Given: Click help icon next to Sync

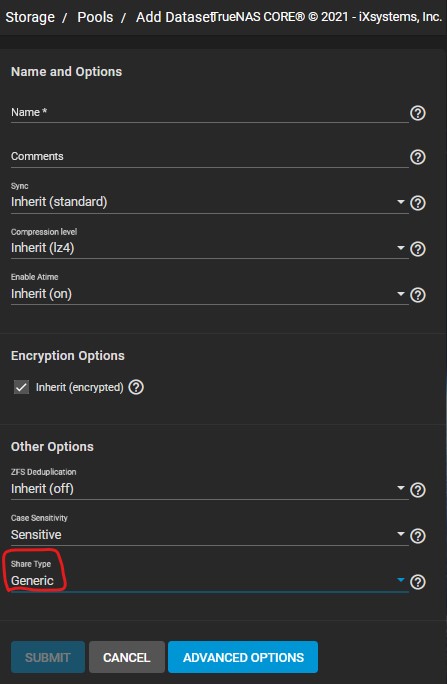Looking at the screenshot, I should pos(418,203).
